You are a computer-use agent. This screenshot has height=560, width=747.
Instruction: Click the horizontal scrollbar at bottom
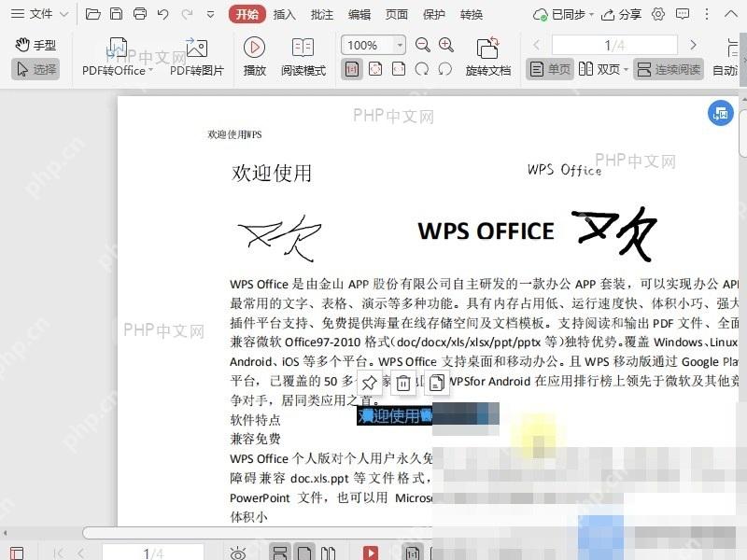(258, 532)
